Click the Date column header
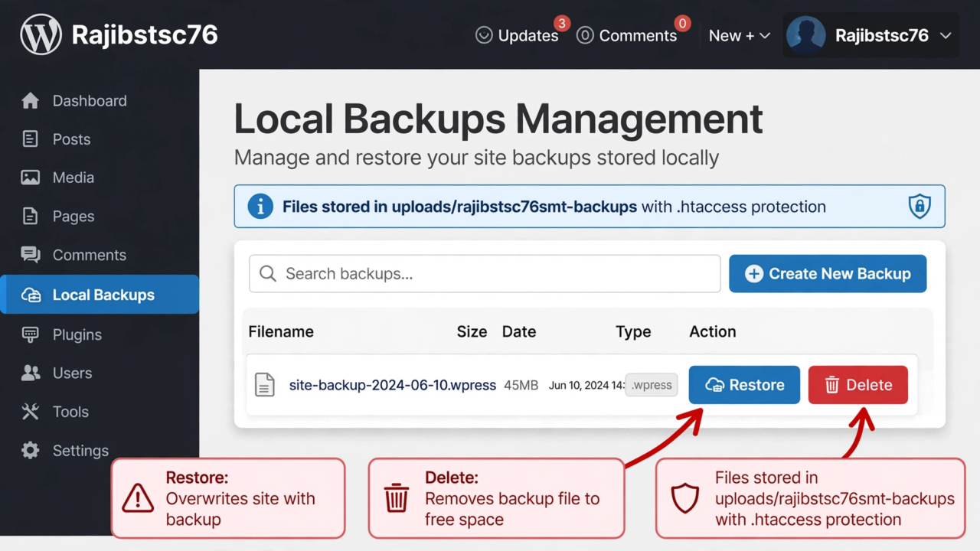The image size is (980, 551). click(x=519, y=331)
